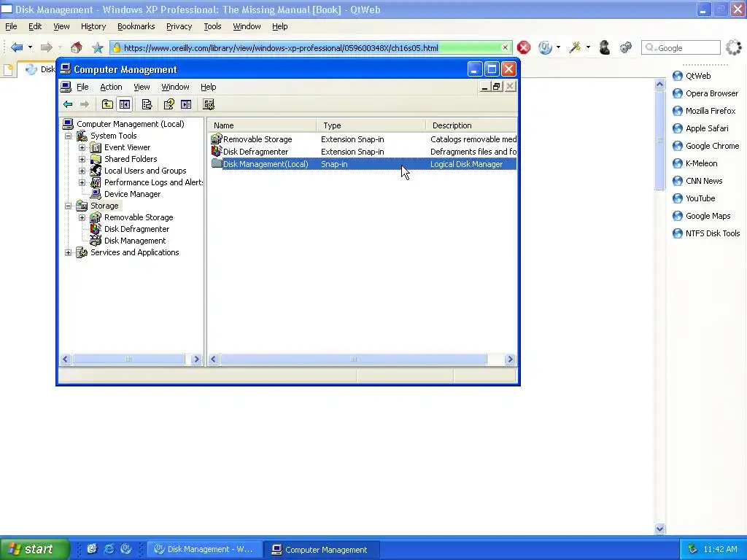Click the first quick launch icon next to Start
Screen dimensions: 747x560
[x=92, y=549]
